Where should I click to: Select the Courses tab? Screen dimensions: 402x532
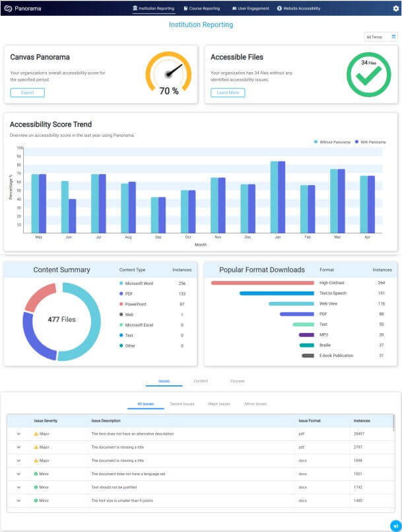coord(237,381)
